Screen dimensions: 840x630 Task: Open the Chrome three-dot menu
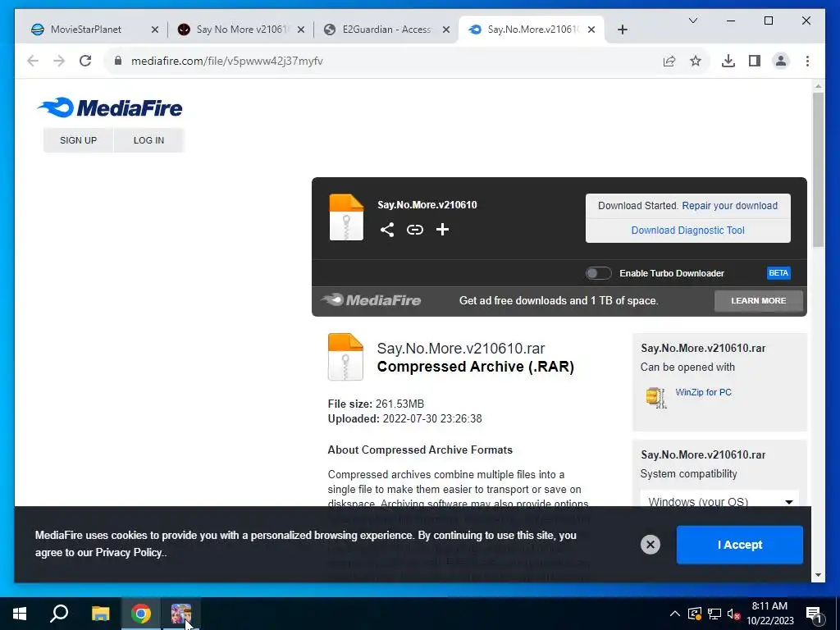point(807,61)
